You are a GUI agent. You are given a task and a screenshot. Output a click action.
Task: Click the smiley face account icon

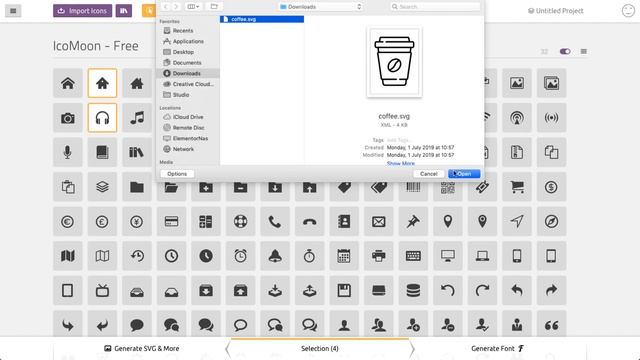(x=628, y=11)
